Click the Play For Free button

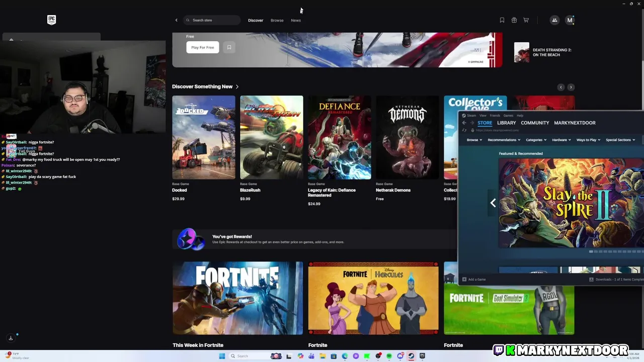(203, 47)
